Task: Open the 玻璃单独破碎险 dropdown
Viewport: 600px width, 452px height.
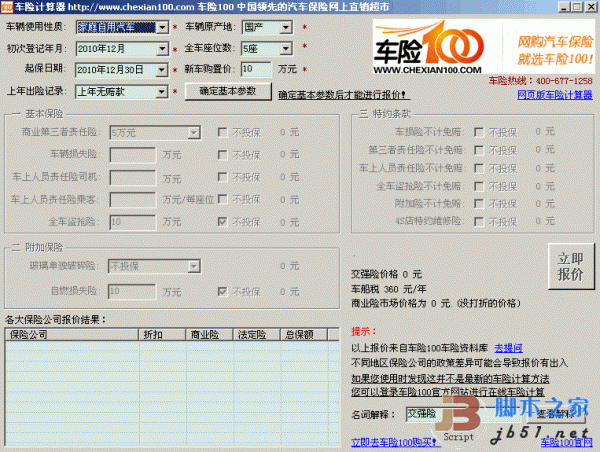Action: click(x=194, y=266)
